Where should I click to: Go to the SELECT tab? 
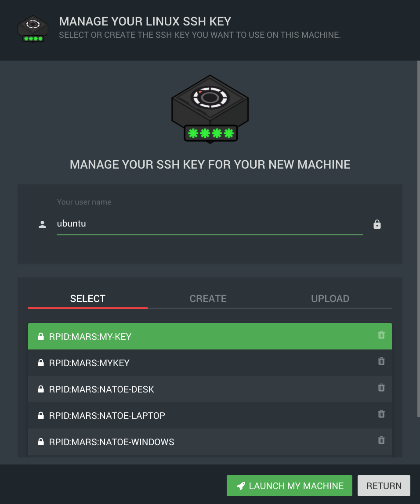(88, 299)
